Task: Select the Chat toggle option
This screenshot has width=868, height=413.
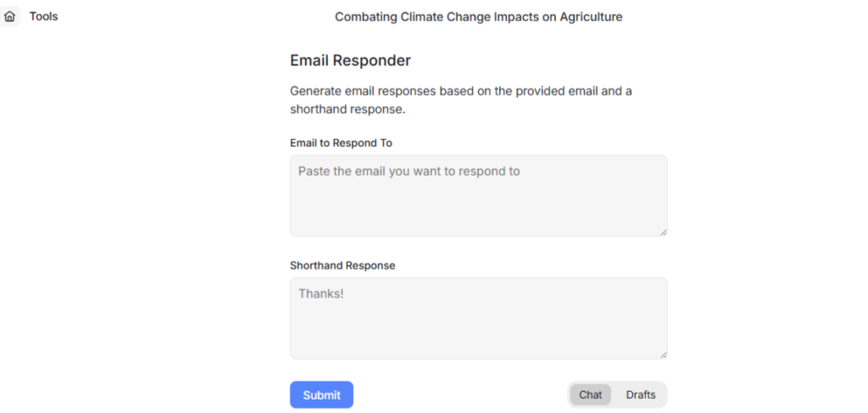Action: [x=591, y=394]
